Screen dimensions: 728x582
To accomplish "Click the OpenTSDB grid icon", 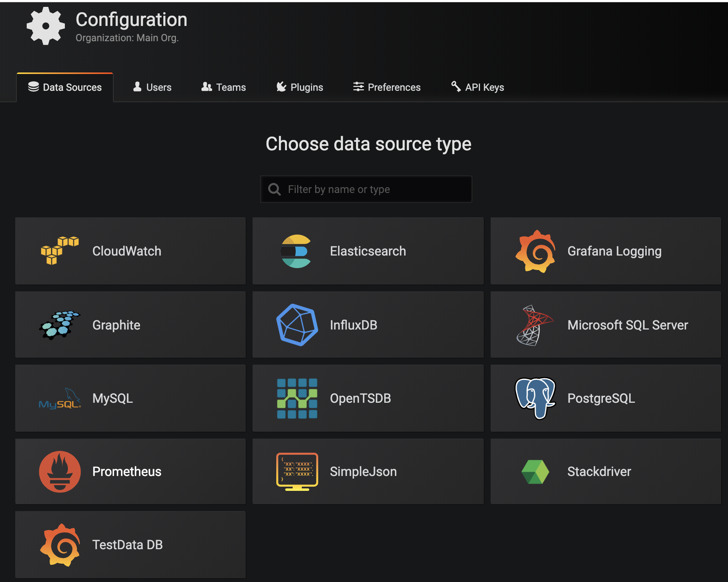I will pos(297,399).
